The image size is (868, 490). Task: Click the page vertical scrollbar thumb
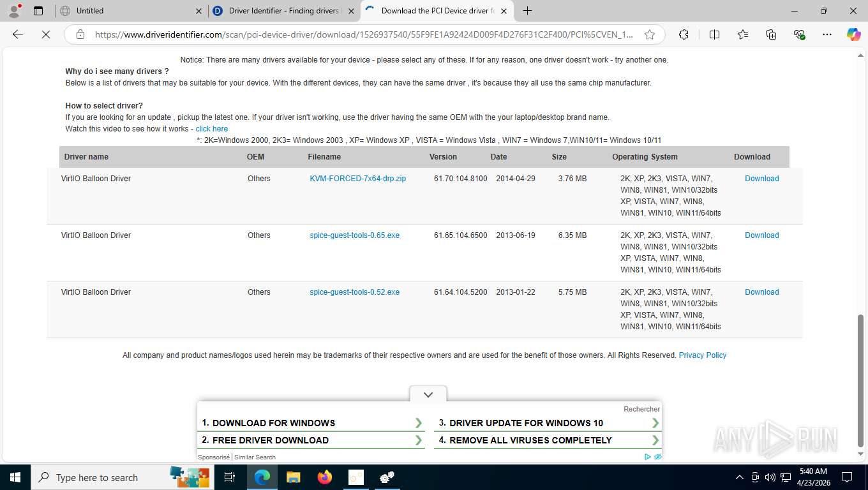click(x=860, y=380)
